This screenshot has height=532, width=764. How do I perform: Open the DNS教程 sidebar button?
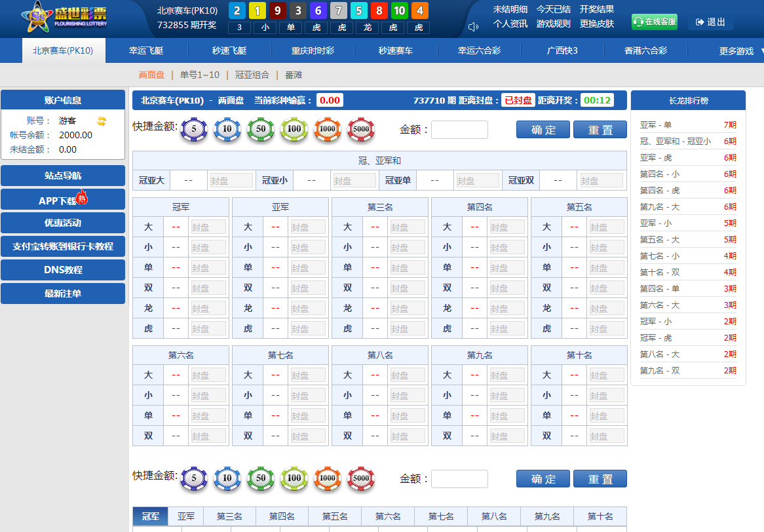pos(63,270)
